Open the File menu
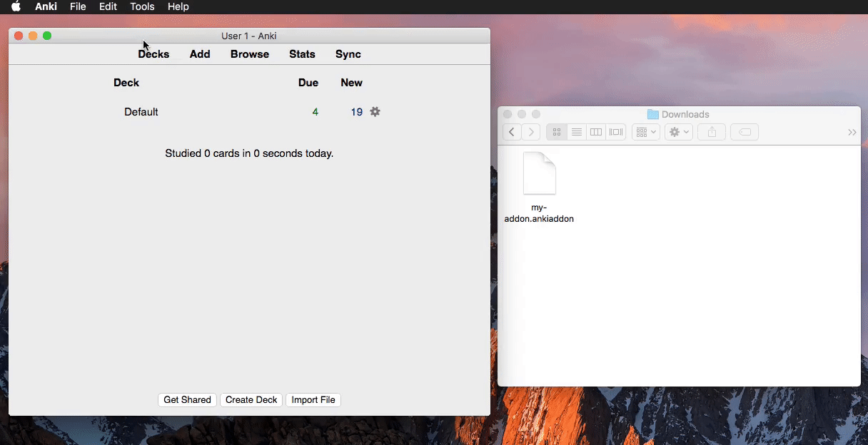The image size is (868, 445). [78, 6]
